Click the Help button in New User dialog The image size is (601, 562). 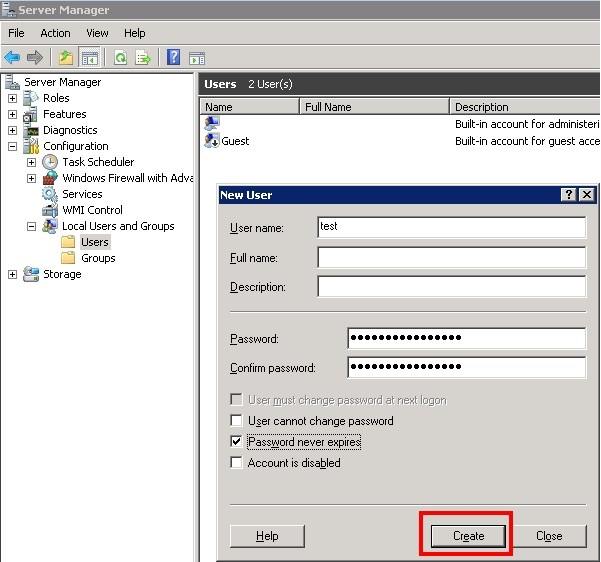point(267,536)
